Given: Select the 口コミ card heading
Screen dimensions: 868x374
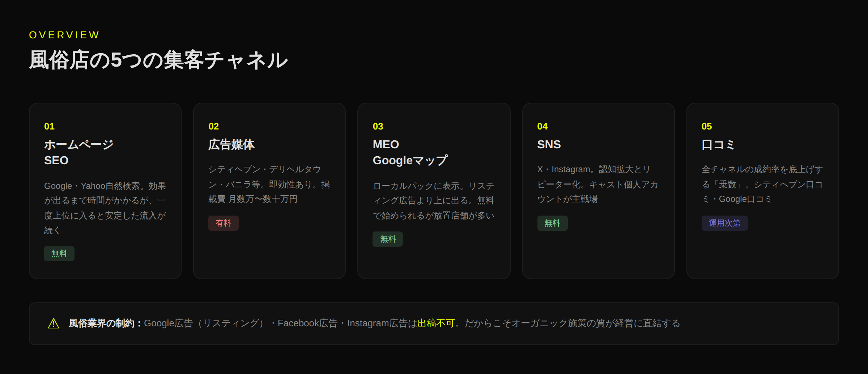Looking at the screenshot, I should [x=718, y=144].
